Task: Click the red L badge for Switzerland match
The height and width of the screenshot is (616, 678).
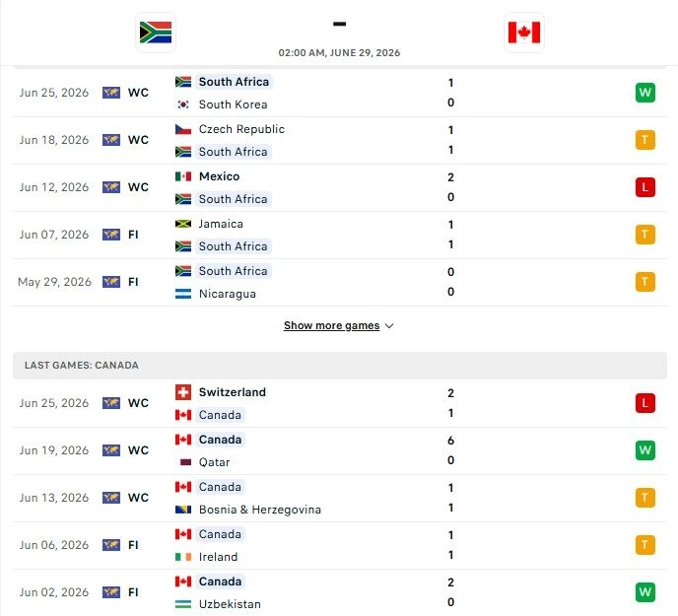Action: (645, 403)
